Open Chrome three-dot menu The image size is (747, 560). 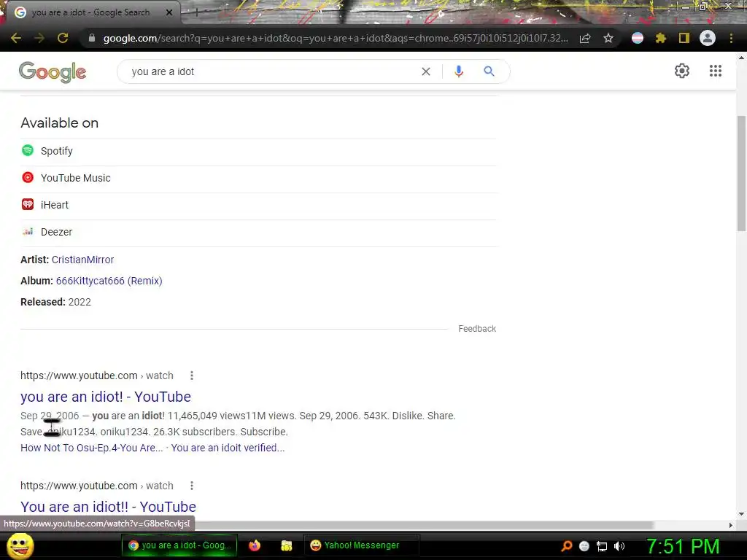coord(731,38)
